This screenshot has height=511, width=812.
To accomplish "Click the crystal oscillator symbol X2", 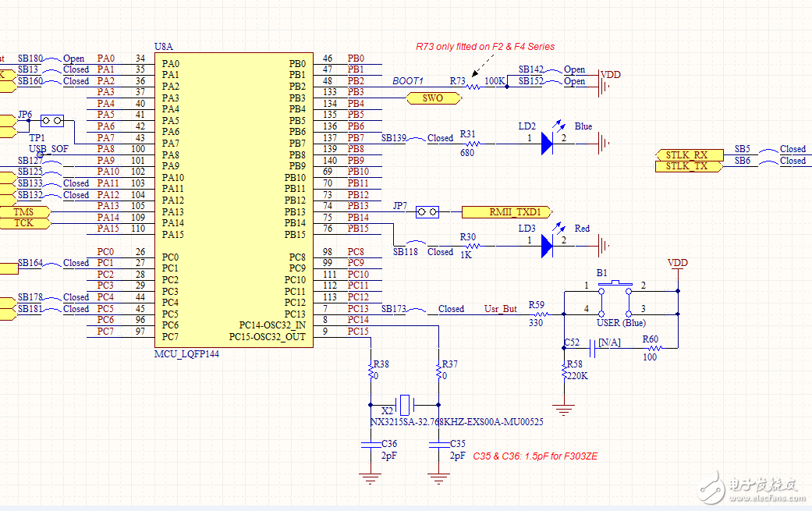I will (x=404, y=405).
